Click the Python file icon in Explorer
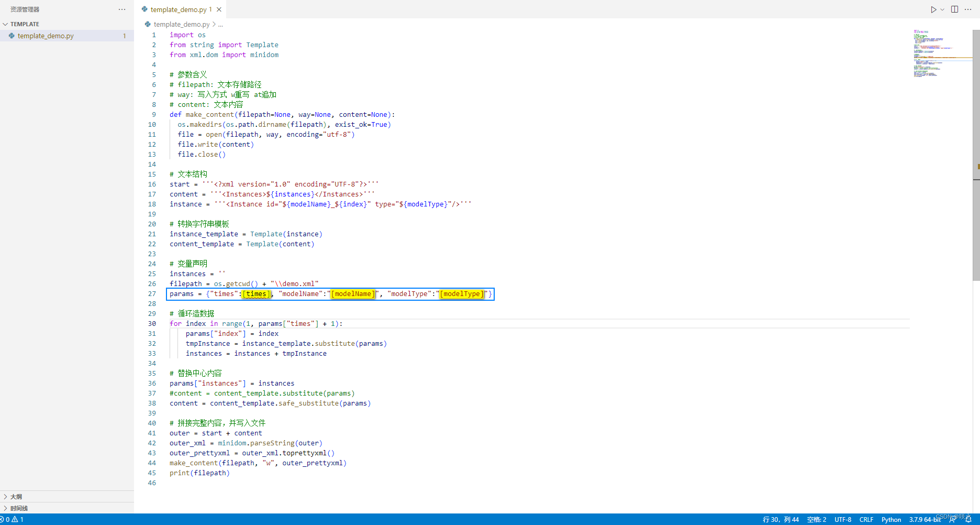 pos(12,36)
